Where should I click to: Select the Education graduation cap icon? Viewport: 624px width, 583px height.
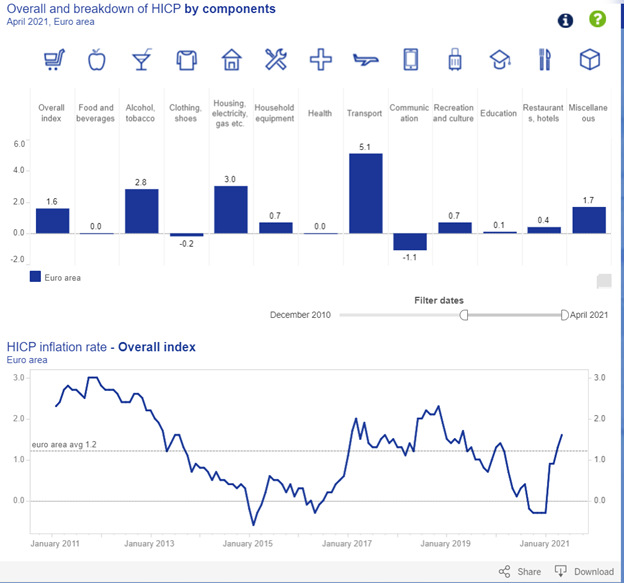click(x=499, y=61)
